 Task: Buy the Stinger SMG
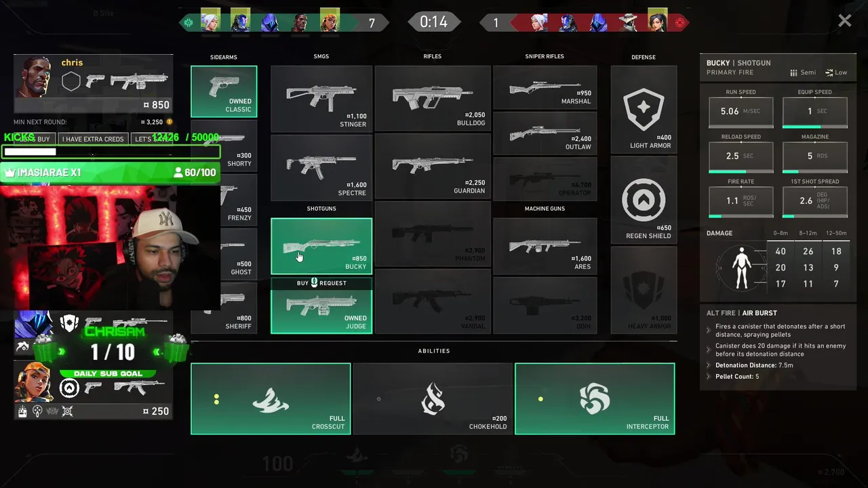pos(321,98)
